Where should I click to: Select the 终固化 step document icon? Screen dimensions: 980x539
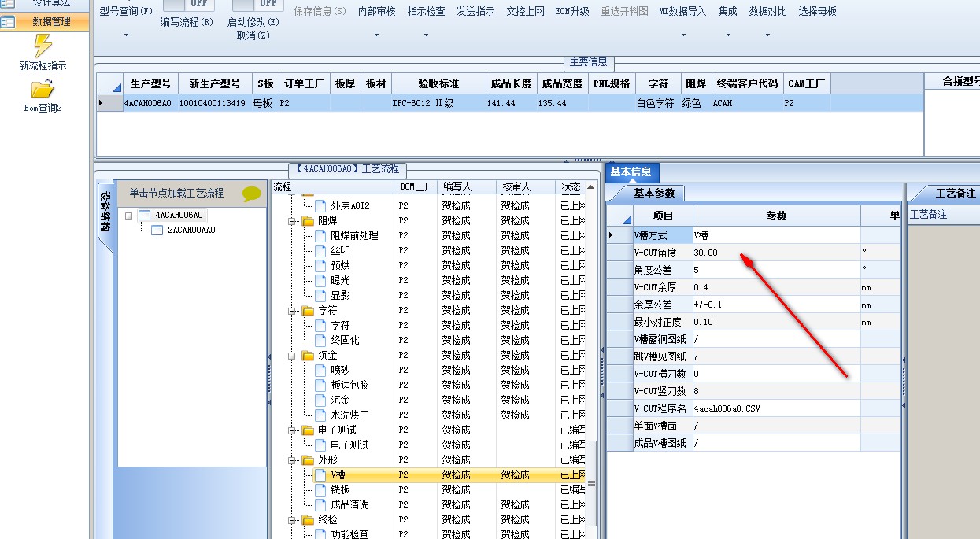(320, 341)
